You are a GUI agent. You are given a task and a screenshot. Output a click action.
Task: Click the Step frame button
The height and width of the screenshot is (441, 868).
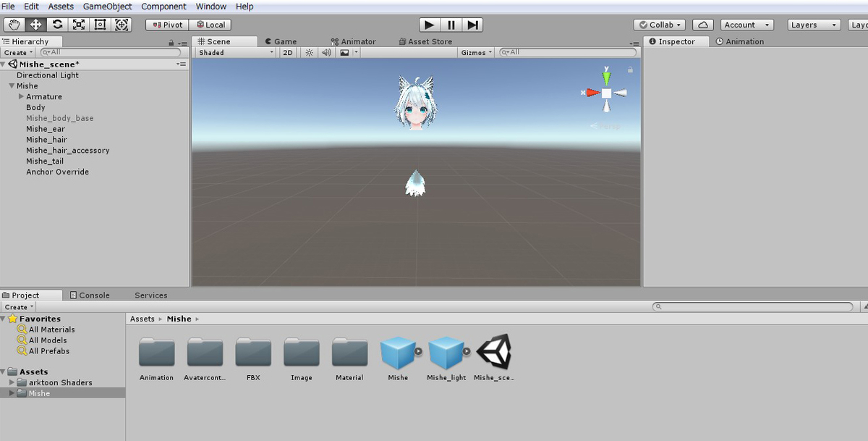point(472,25)
